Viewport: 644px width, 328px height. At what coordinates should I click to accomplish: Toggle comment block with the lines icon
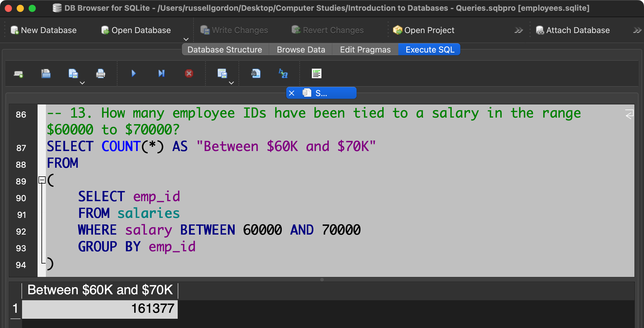[316, 73]
